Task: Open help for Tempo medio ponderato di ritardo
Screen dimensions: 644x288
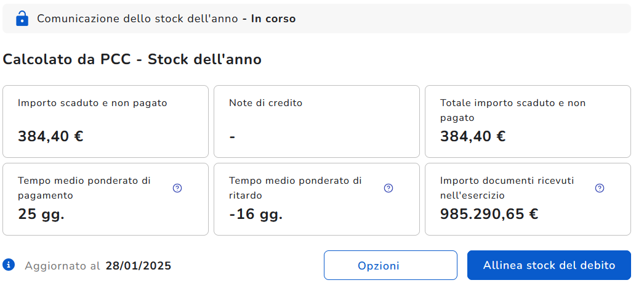Action: click(388, 188)
